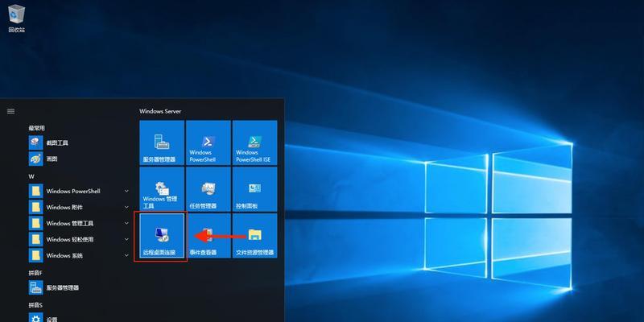Open the 任务管理器 tile
The image size is (644, 322).
tap(208, 189)
